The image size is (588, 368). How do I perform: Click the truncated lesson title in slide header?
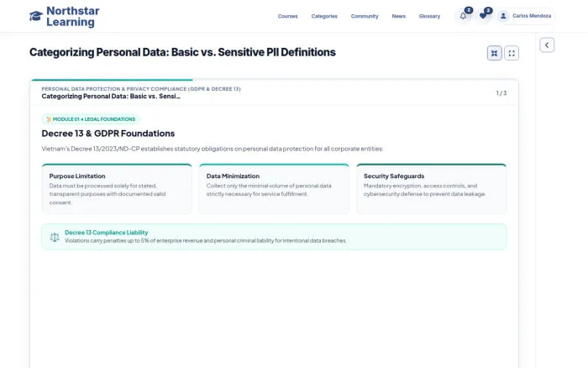click(x=111, y=97)
